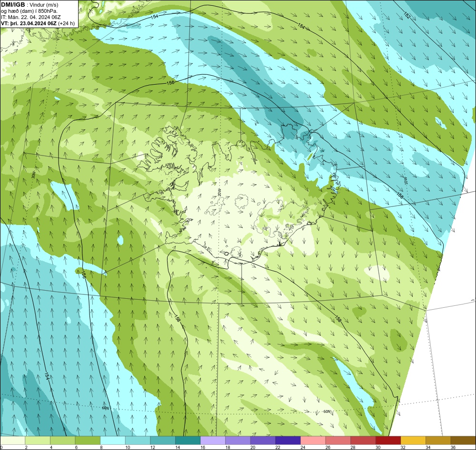The width and height of the screenshot is (476, 450).
Task: Click the '10W' longitude label
Action: click(405, 180)
